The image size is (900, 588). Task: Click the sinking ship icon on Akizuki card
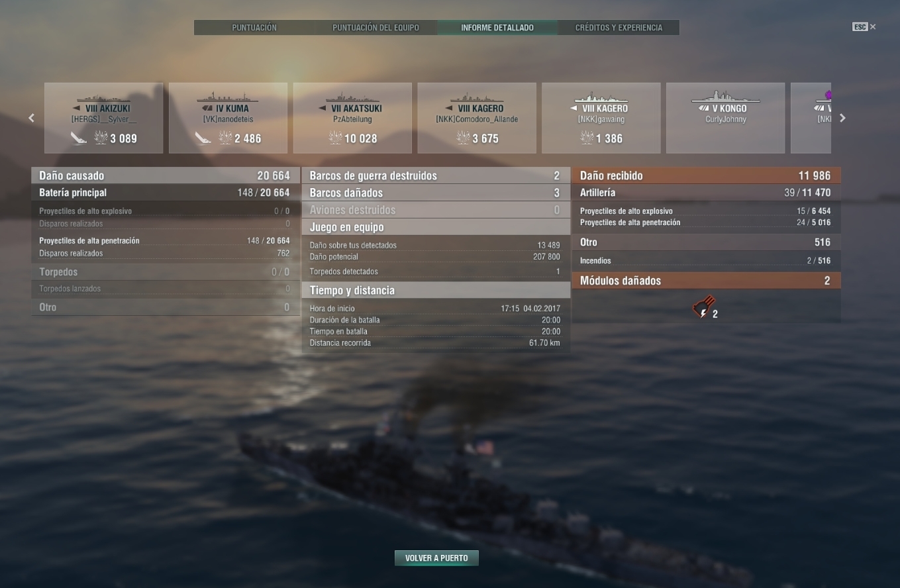coord(79,138)
